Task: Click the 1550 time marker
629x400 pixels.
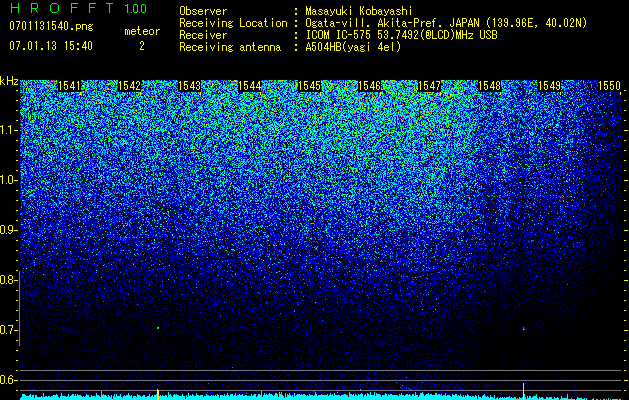Action: (x=609, y=86)
